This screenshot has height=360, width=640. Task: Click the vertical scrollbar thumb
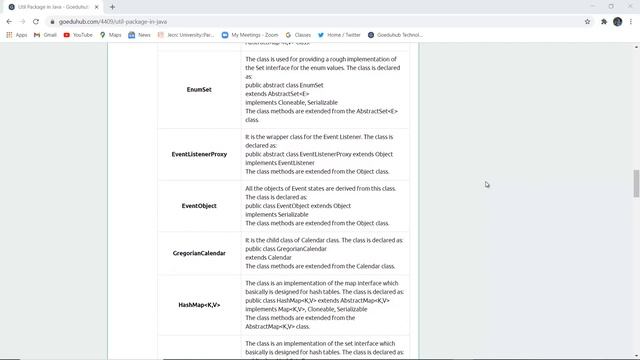pyautogui.click(x=636, y=183)
